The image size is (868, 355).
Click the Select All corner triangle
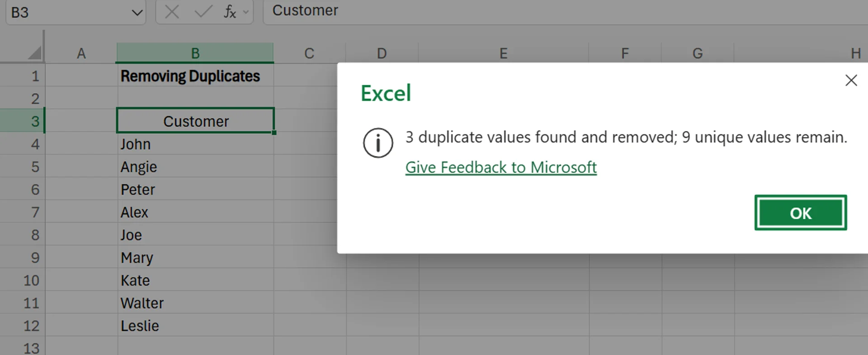coord(34,52)
